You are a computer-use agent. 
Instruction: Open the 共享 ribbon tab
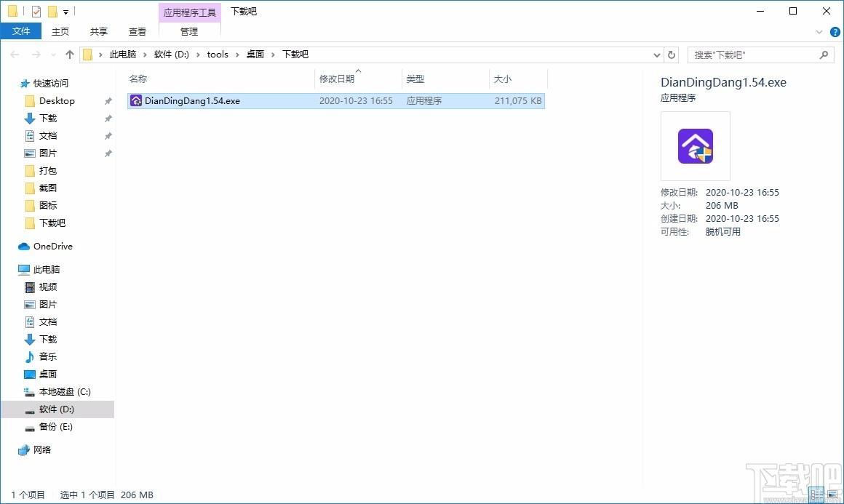[x=98, y=32]
